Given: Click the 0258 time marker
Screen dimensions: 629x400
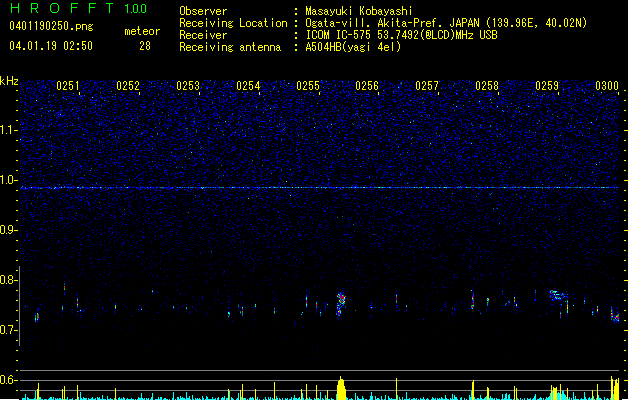Looking at the screenshot, I should pos(487,86).
